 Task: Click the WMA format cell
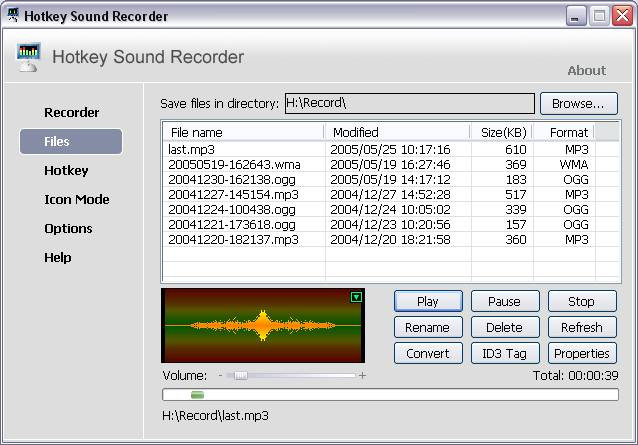click(574, 165)
